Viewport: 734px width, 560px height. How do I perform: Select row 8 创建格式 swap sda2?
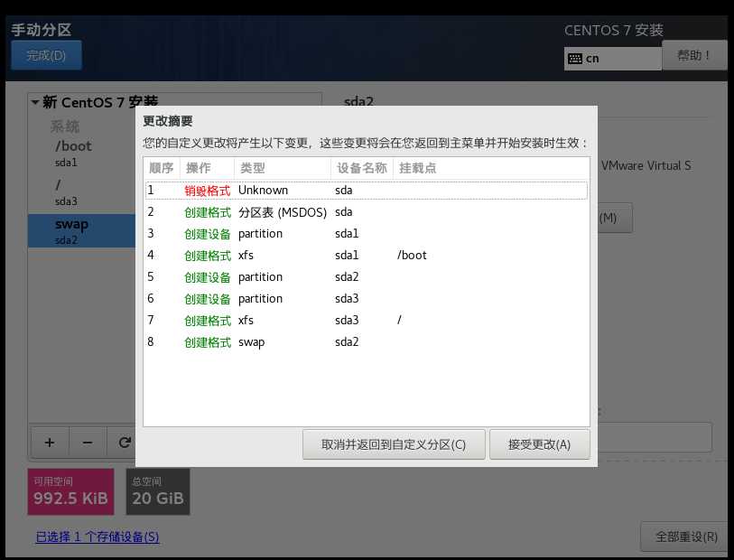271,341
